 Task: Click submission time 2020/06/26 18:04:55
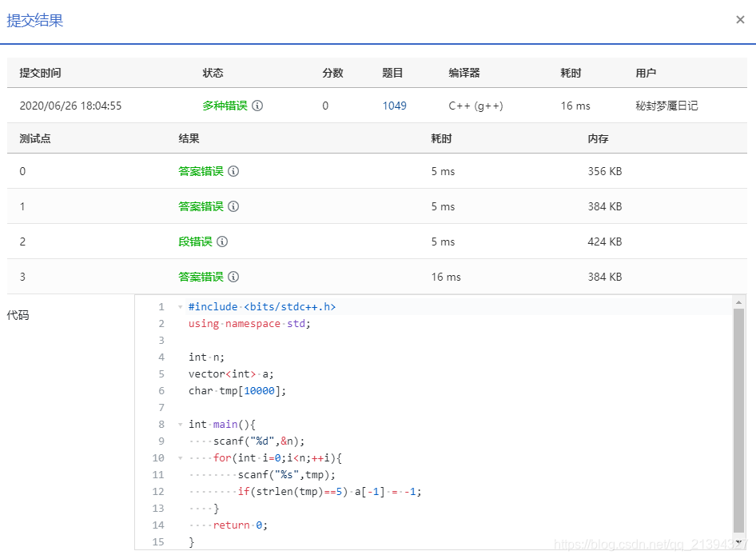click(x=70, y=106)
